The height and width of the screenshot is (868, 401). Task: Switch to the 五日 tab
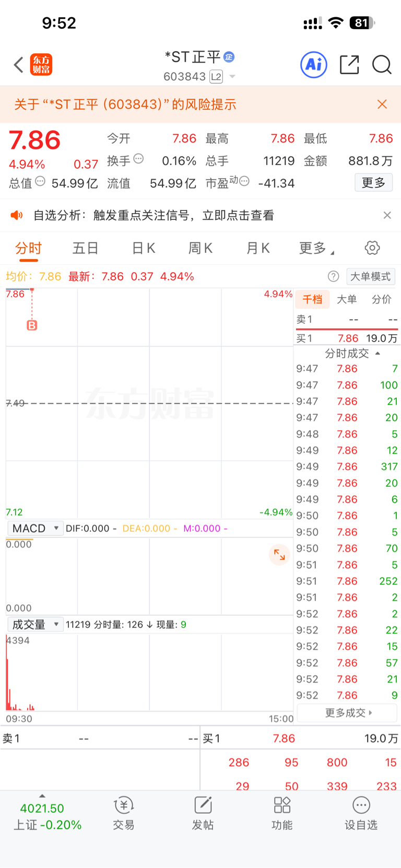pos(85,248)
